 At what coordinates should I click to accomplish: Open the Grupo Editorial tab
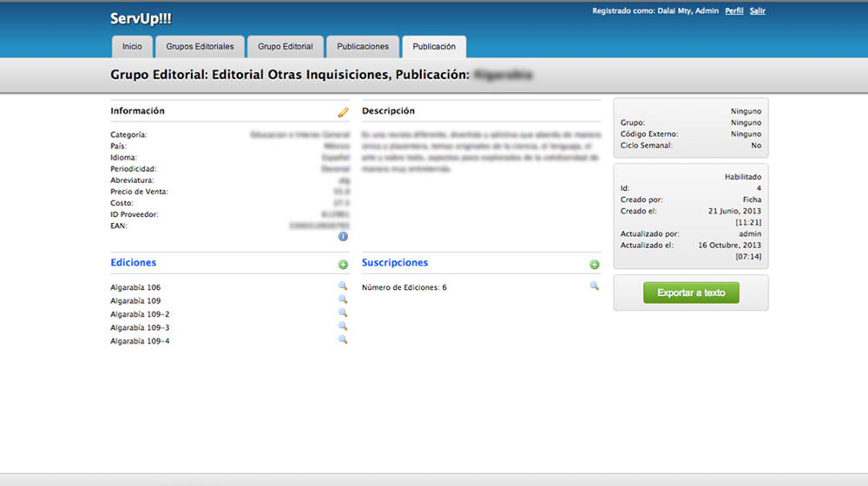click(286, 47)
